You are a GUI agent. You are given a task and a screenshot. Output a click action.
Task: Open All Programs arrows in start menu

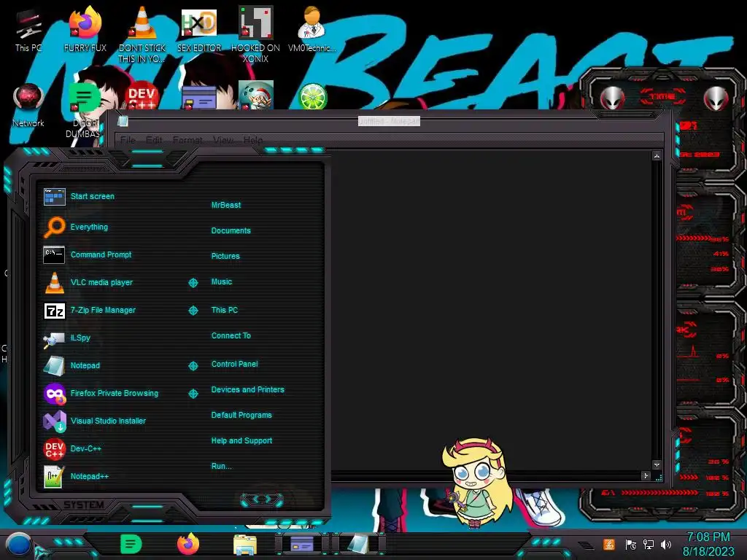tap(262, 499)
